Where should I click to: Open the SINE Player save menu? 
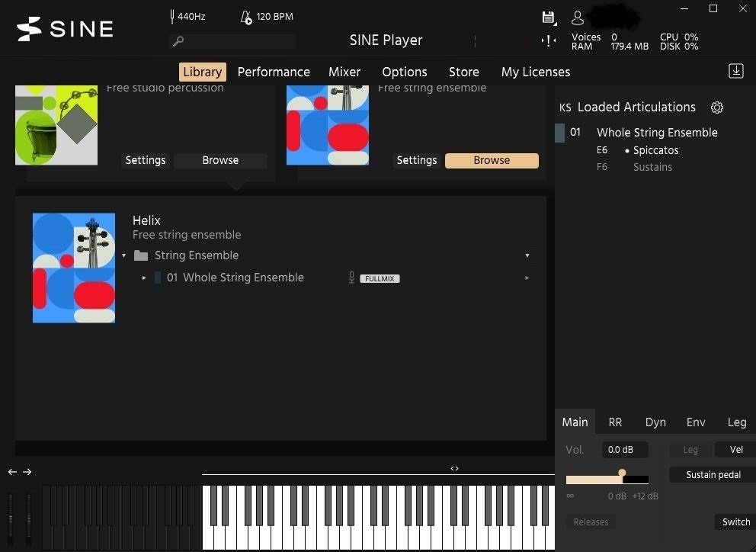(548, 16)
